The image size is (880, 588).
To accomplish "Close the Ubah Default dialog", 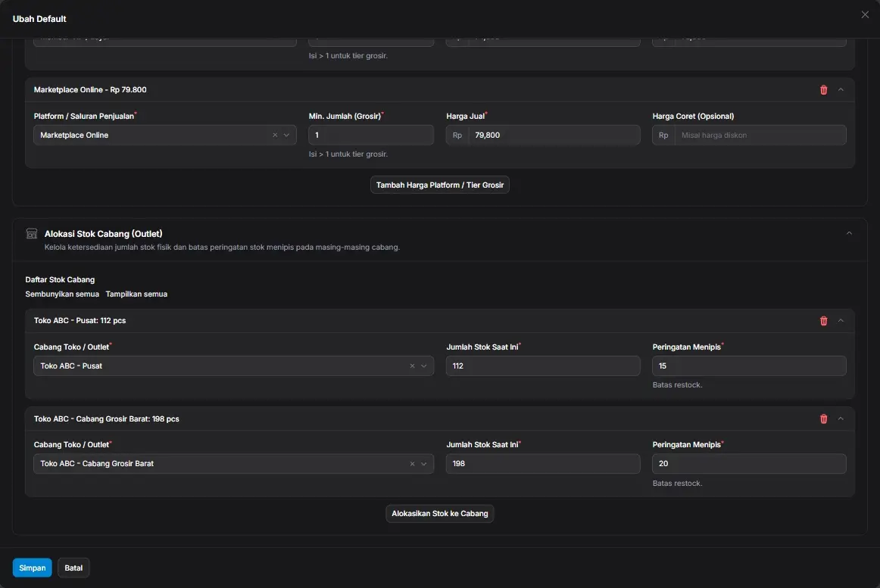I will 865,14.
